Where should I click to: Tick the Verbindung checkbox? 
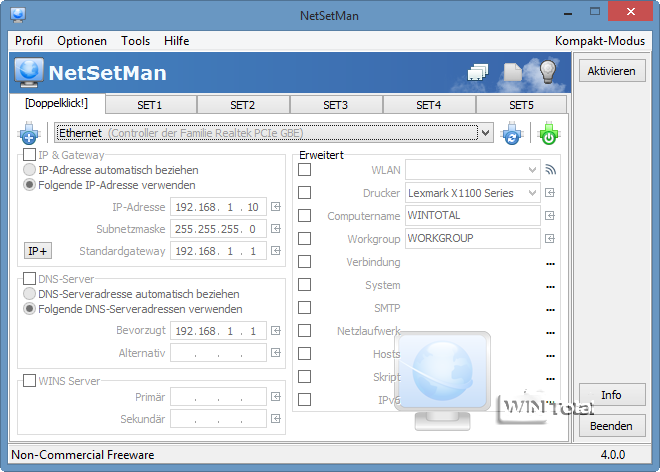304,261
